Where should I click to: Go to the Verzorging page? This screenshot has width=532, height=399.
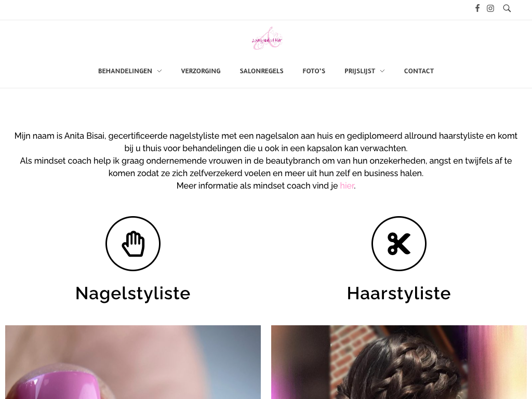(201, 71)
